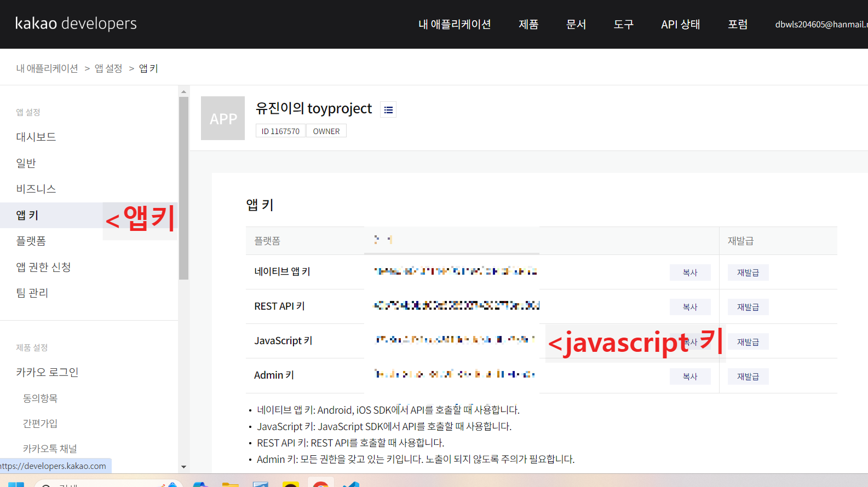Image resolution: width=868 pixels, height=487 pixels.
Task: Click the sidebar scrollbar down arrow
Action: coord(183,467)
